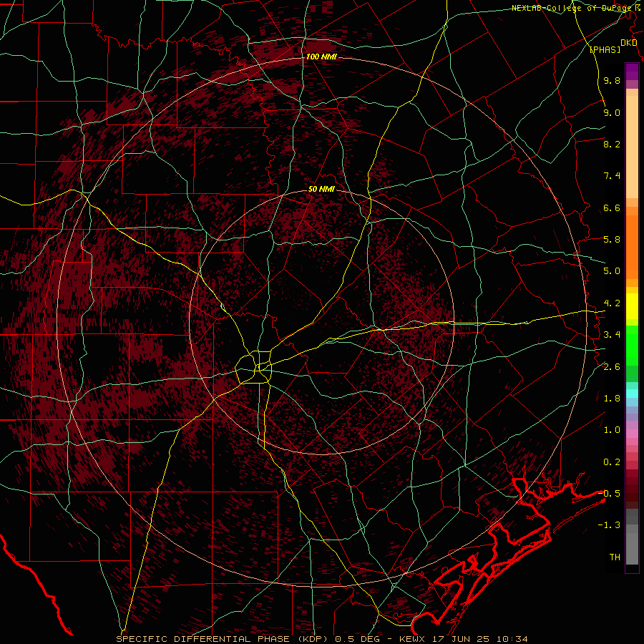Viewport: 644px width, 644px height.
Task: Click the DKD unit label above the scale
Action: point(629,43)
